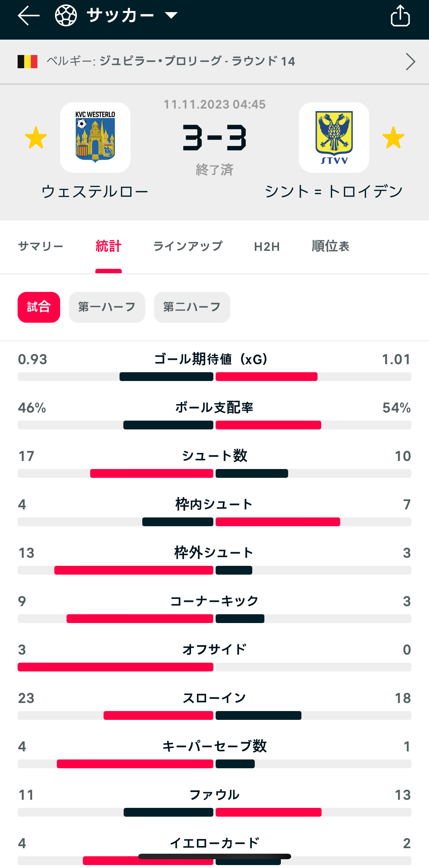
Task: Tap the KVC Westerlo team crest
Action: [x=95, y=138]
